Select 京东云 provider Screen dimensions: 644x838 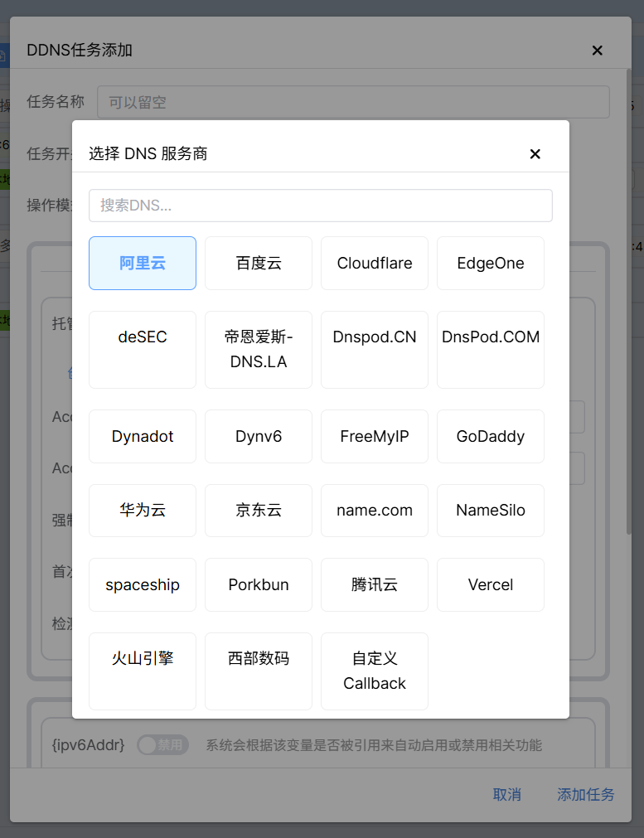click(x=258, y=511)
